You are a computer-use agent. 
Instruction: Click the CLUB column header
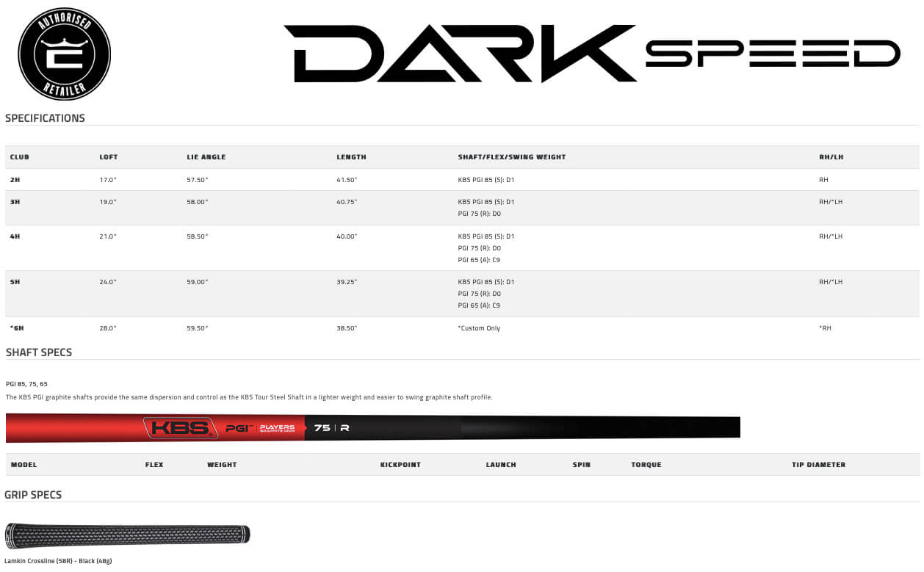(x=20, y=157)
